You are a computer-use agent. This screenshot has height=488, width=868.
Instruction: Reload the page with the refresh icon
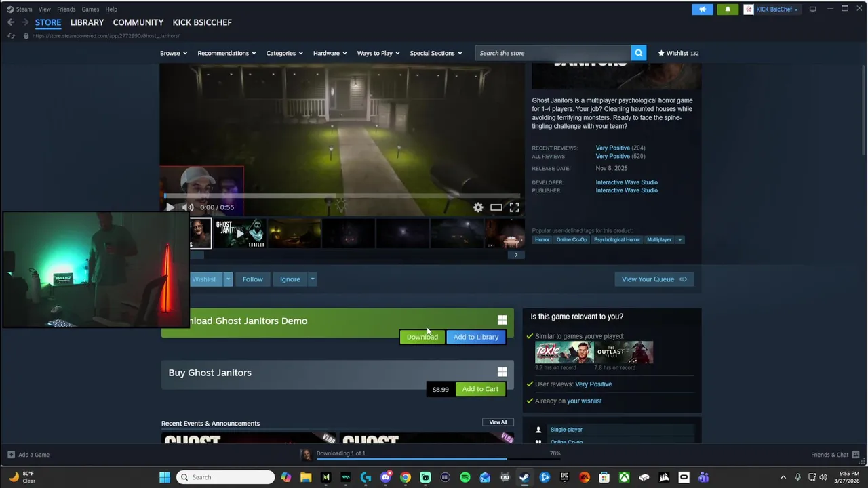pos(11,35)
